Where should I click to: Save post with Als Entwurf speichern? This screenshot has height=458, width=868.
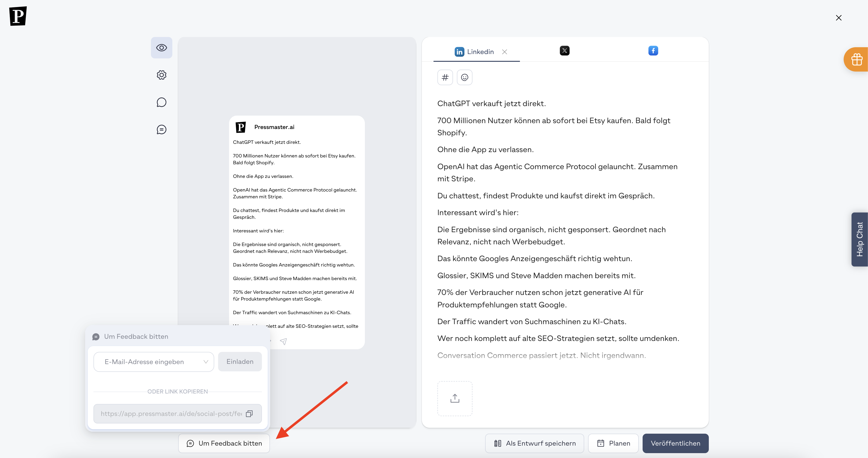[x=535, y=443]
